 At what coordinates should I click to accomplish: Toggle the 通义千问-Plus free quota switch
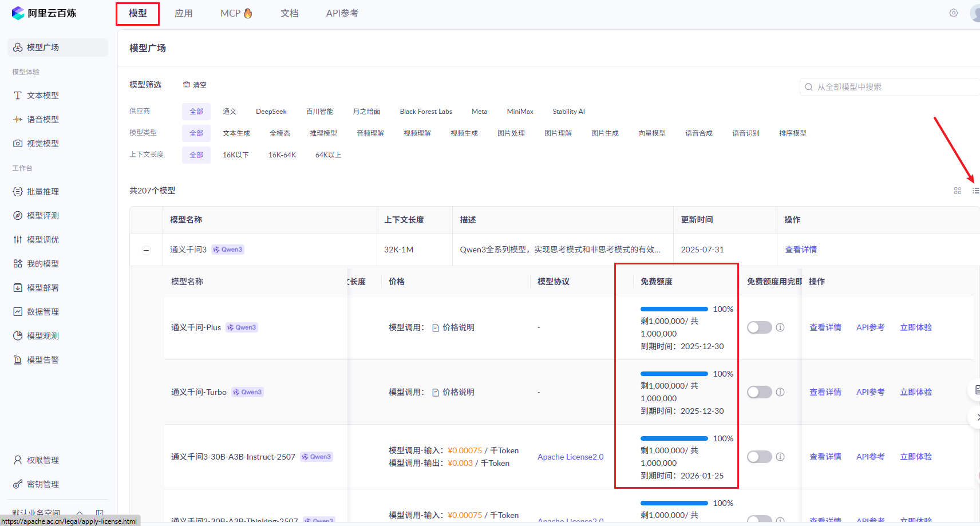760,327
